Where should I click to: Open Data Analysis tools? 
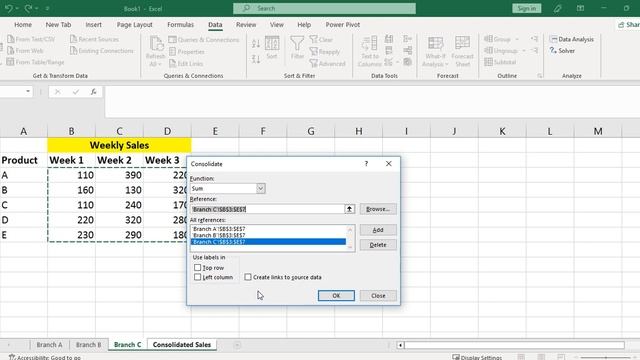571,39
